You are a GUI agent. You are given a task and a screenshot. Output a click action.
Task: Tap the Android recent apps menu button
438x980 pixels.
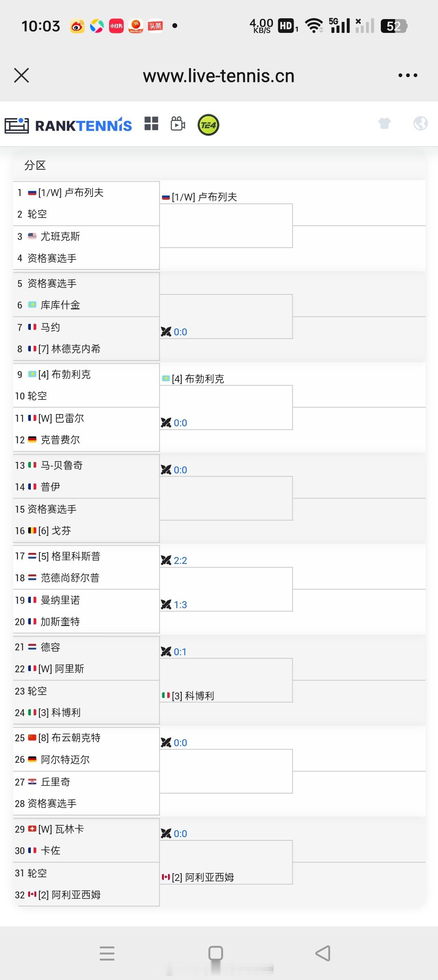107,953
